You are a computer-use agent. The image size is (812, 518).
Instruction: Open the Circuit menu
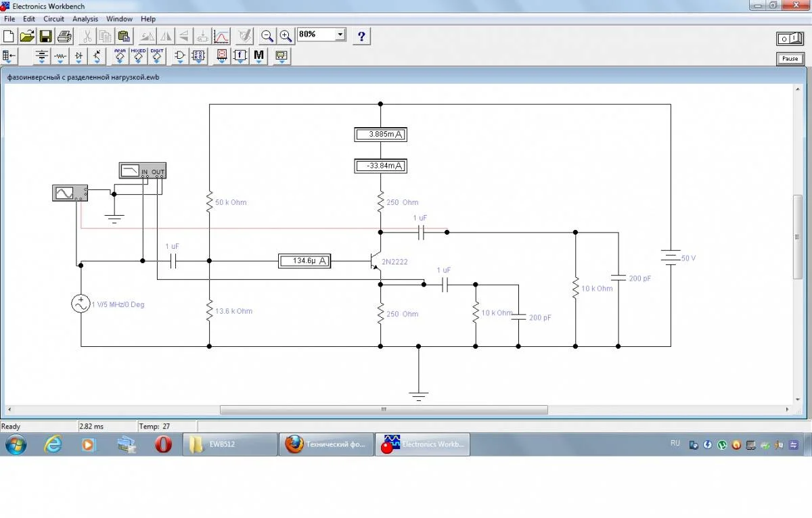coord(53,19)
